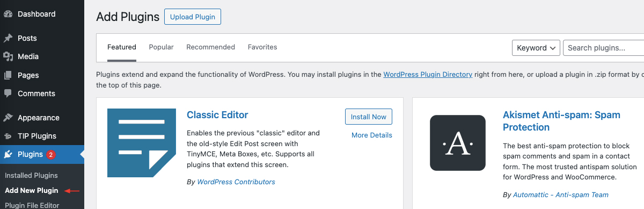Click the Pages icon in sidebar
Image resolution: width=644 pixels, height=209 pixels.
[8, 75]
